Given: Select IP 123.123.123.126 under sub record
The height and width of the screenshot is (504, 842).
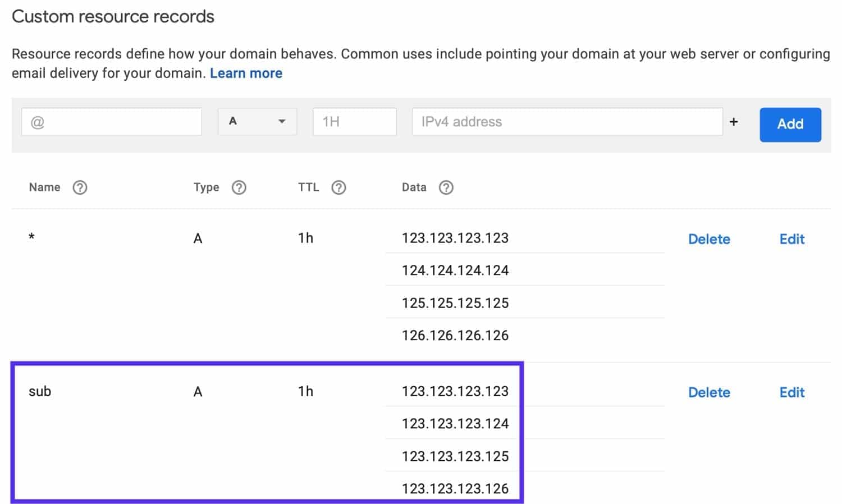Looking at the screenshot, I should (455, 488).
